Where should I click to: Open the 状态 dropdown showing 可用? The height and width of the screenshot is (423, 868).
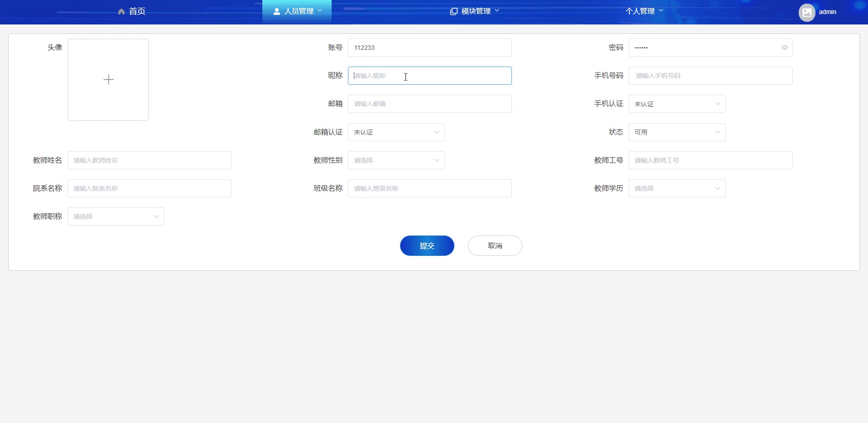click(677, 132)
